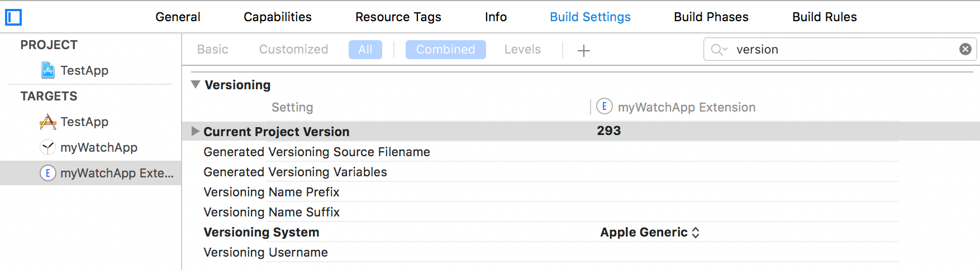The image size is (980, 270).
Task: Click the search field containing version
Action: (x=838, y=50)
